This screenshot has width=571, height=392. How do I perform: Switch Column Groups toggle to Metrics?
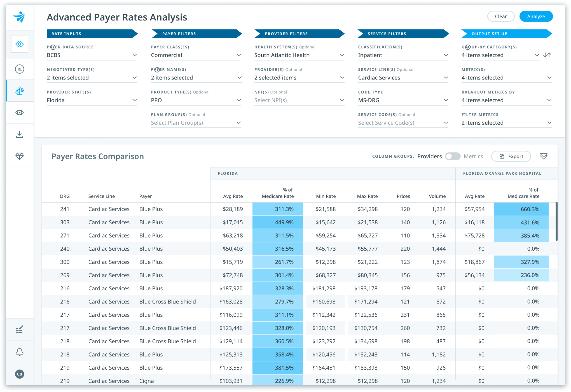coord(453,156)
